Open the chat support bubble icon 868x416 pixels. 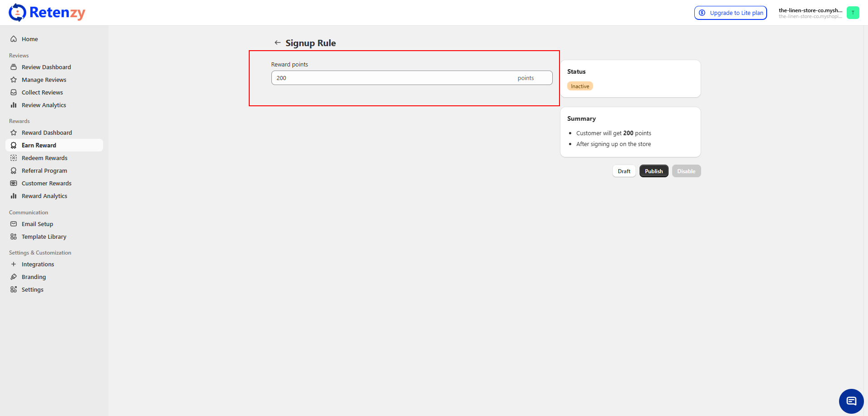pos(851,401)
